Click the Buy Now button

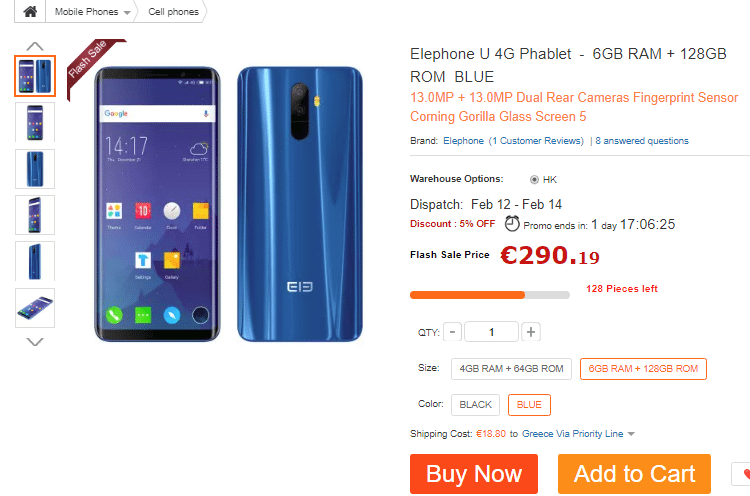[x=474, y=474]
